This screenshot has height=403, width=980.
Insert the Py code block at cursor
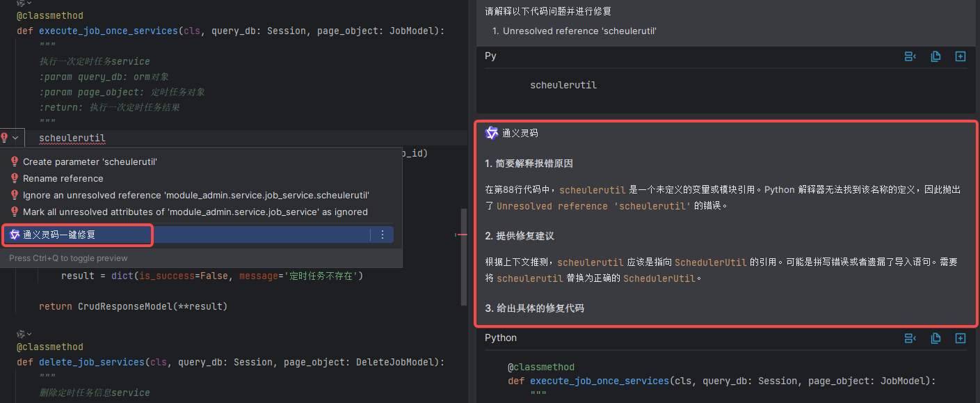point(961,56)
